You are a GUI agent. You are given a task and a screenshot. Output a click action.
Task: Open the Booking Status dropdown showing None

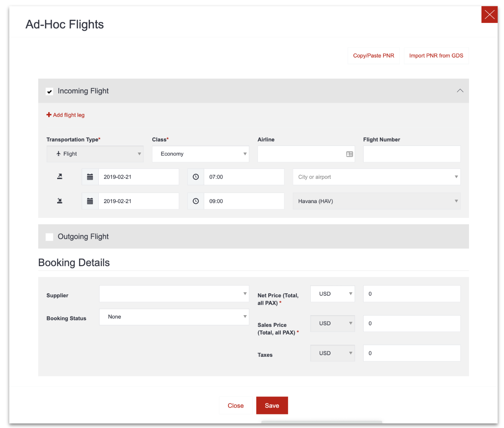click(174, 317)
